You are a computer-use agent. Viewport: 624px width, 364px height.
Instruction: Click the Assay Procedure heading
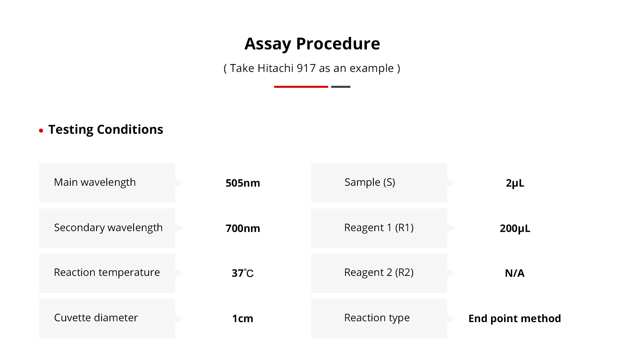312,44
